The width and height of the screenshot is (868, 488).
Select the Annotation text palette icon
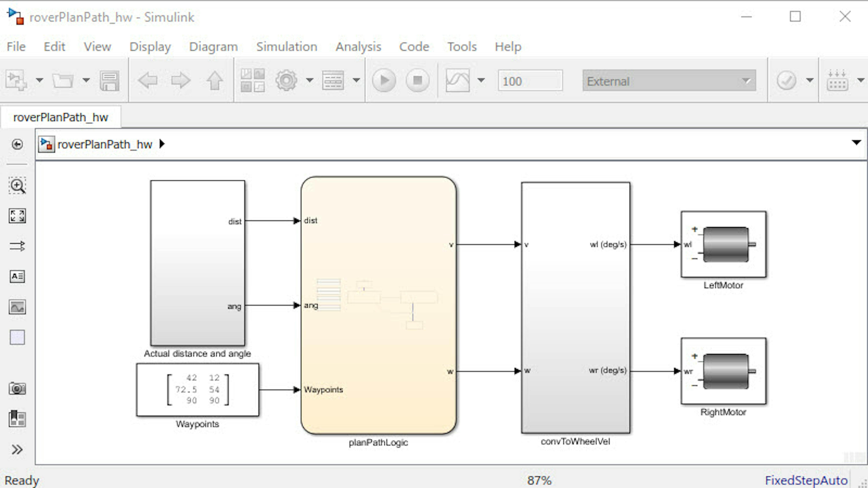(17, 276)
